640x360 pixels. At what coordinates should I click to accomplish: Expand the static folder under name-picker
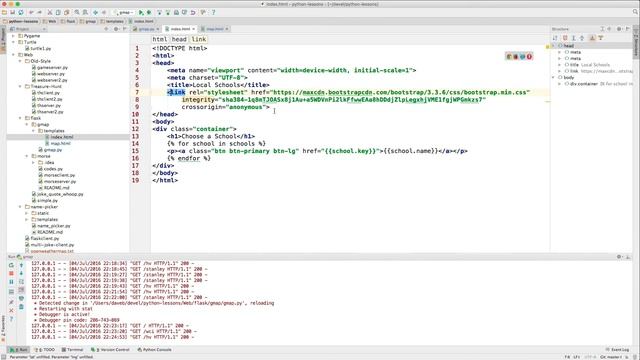27,213
